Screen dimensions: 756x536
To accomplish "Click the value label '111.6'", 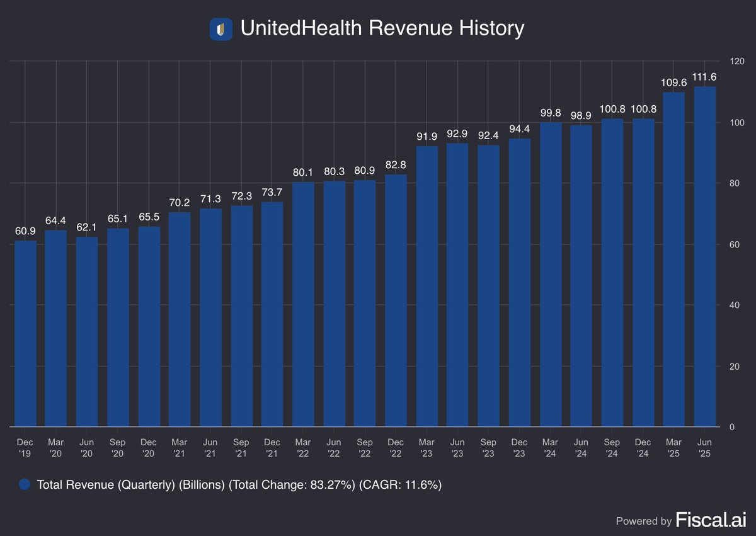I will (x=706, y=77).
